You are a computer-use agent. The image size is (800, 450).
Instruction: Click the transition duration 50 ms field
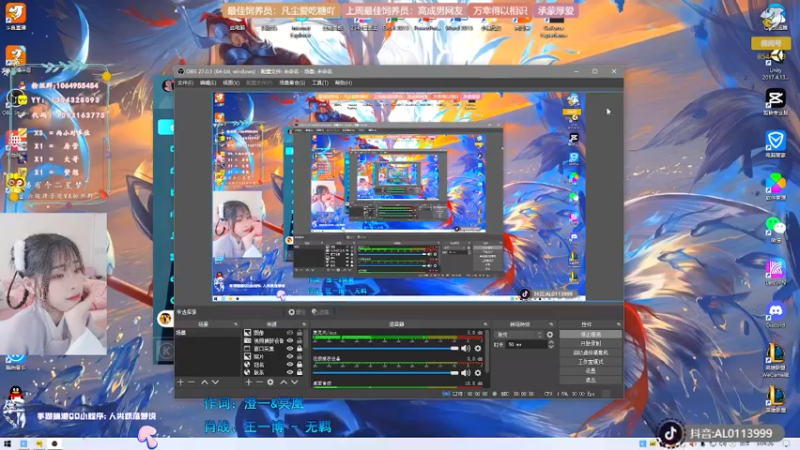(x=526, y=345)
